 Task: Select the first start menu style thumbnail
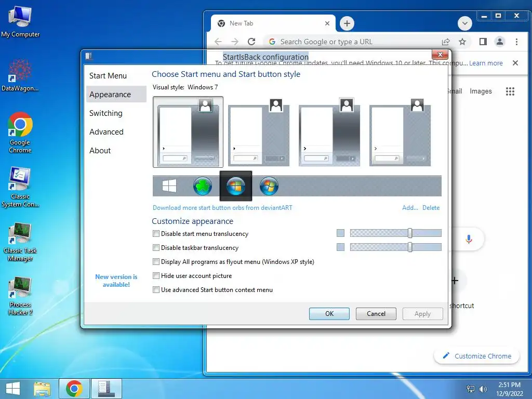[188, 131]
